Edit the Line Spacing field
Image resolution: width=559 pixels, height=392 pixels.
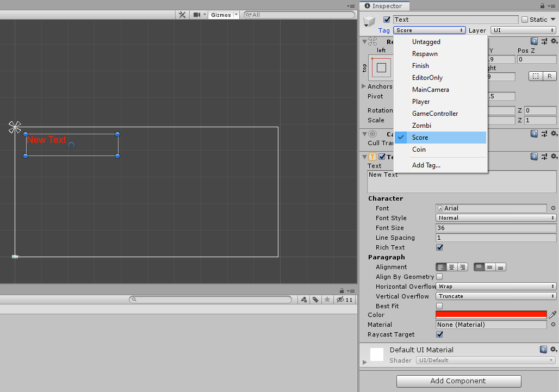496,238
